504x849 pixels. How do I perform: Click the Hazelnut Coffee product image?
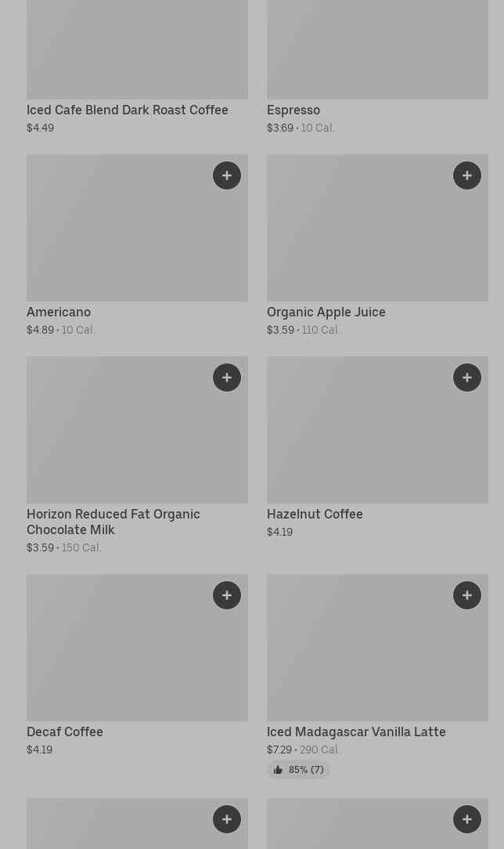pos(377,430)
